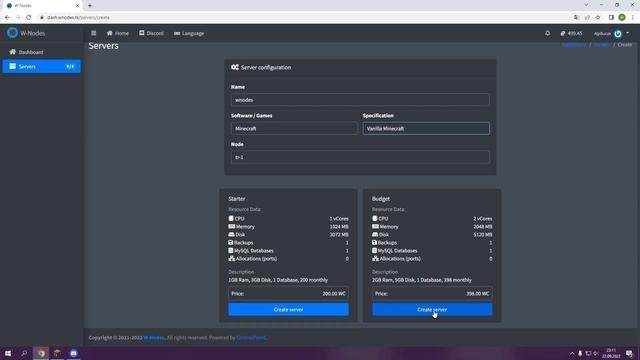
Task: Click the Chrome icon in taskbar
Action: pos(41,353)
